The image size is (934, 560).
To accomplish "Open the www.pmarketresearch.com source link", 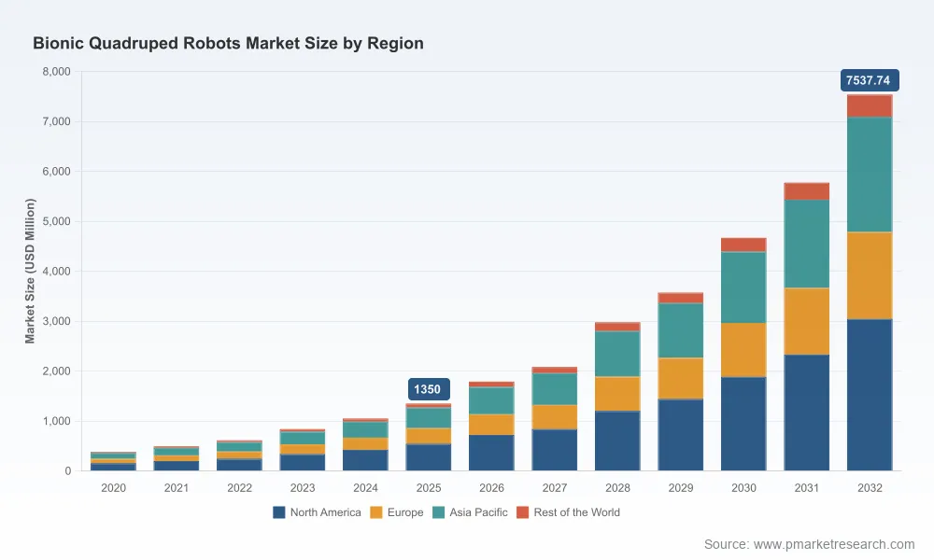I will (x=834, y=544).
